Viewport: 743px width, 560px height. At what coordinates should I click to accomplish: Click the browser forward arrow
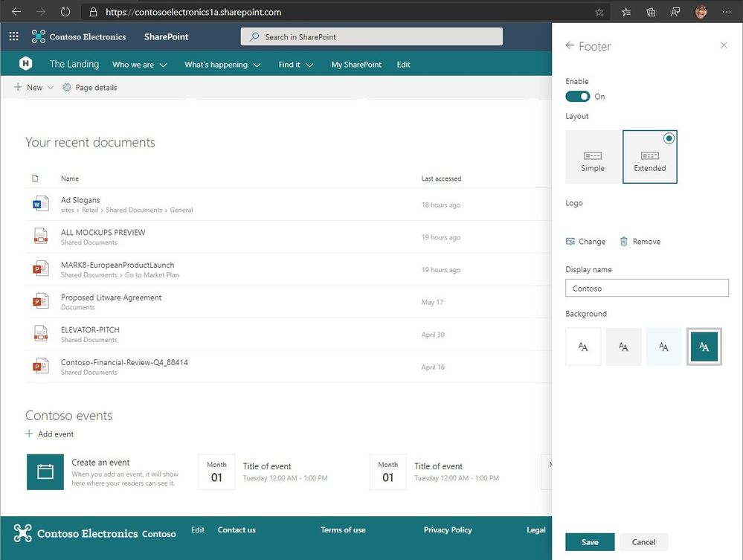(41, 12)
